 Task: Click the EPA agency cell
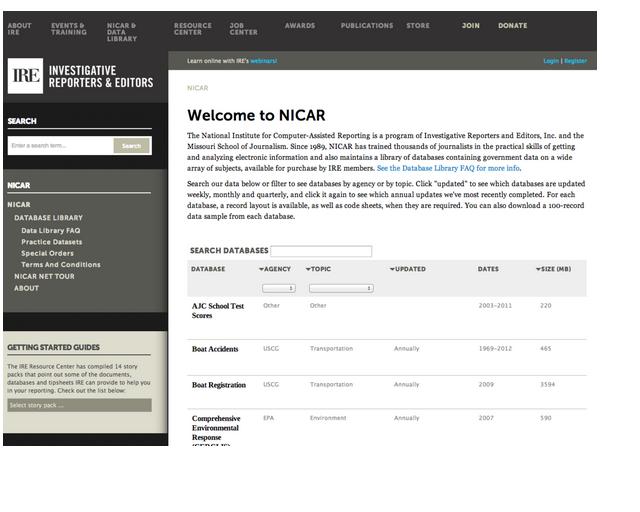coord(269,418)
